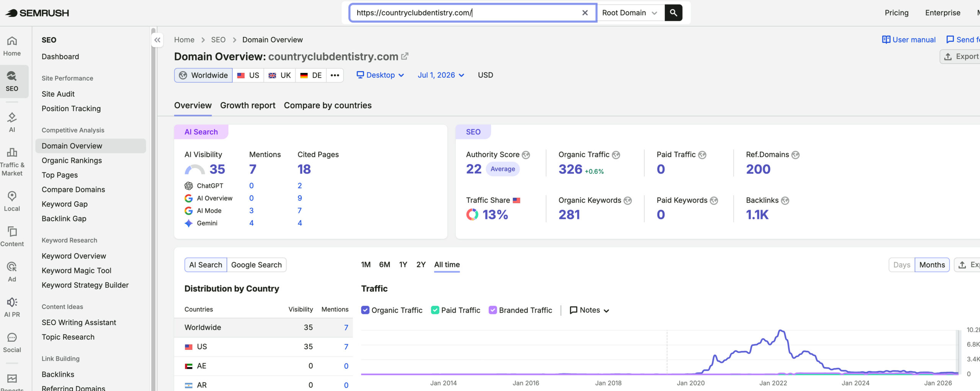The image size is (980, 391).
Task: Toggle Paid Traffic checkbox
Action: [435, 310]
